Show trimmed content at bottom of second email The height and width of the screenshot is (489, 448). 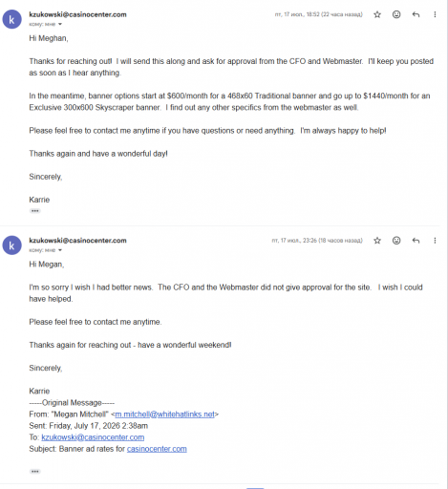tap(35, 471)
